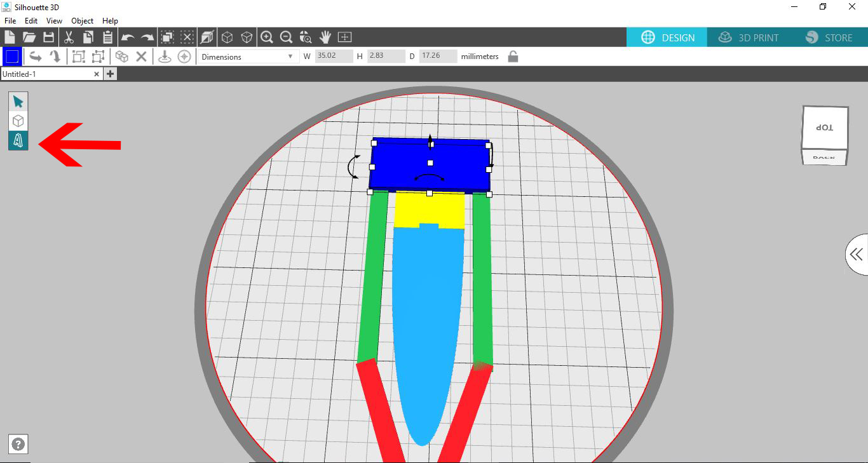Click the group objects bracket icon
Image resolution: width=868 pixels, height=463 pixels.
click(x=78, y=57)
